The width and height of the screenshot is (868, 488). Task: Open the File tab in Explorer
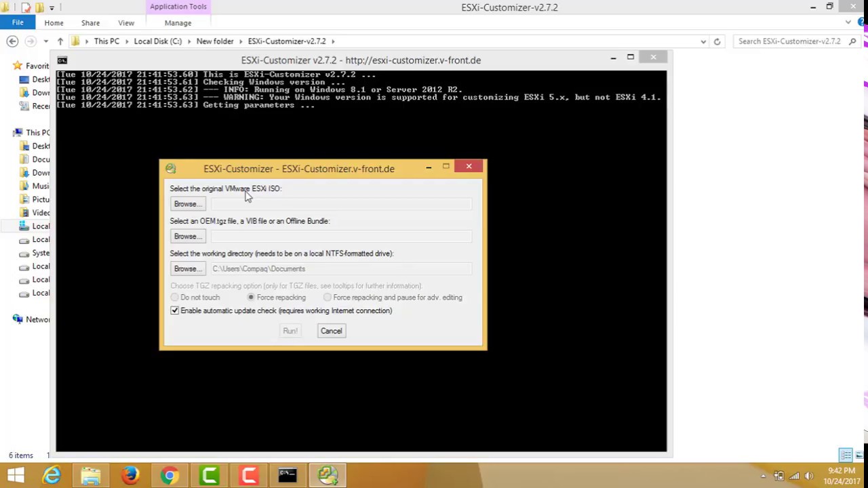18,23
